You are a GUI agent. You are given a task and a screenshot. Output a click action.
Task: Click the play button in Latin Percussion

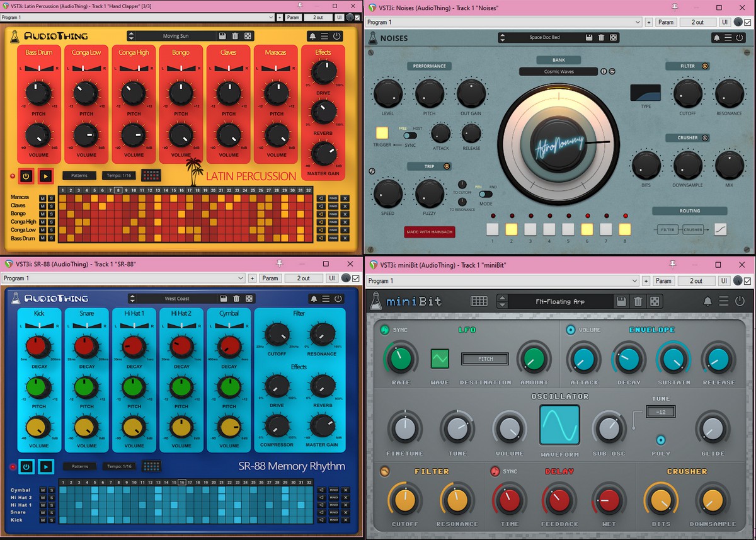click(45, 176)
